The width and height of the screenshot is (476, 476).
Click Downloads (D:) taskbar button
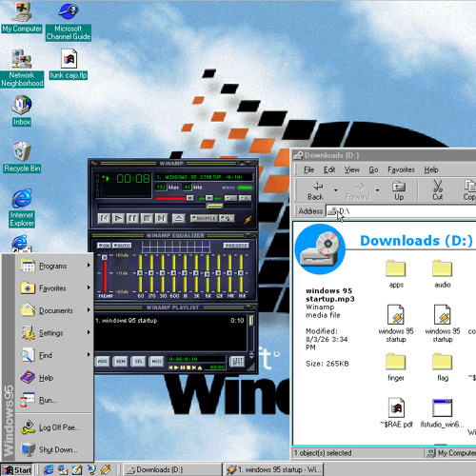(172, 469)
